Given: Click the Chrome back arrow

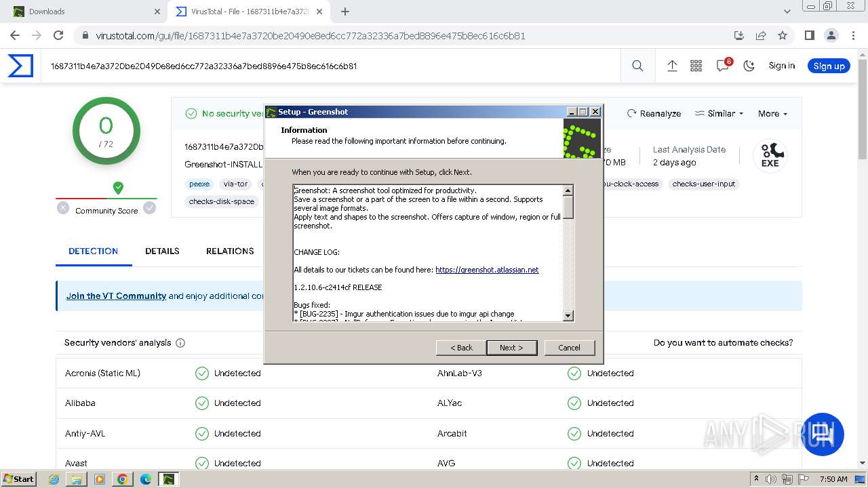Looking at the screenshot, I should tap(15, 36).
